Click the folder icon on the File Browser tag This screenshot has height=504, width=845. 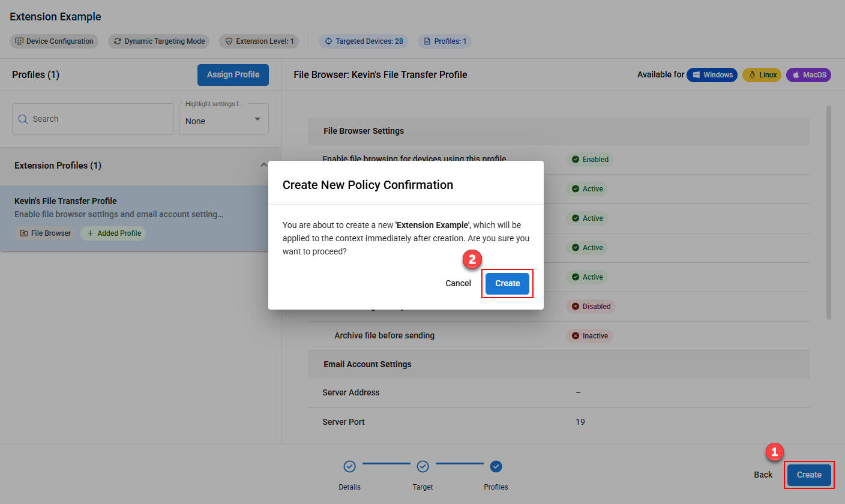(x=24, y=233)
